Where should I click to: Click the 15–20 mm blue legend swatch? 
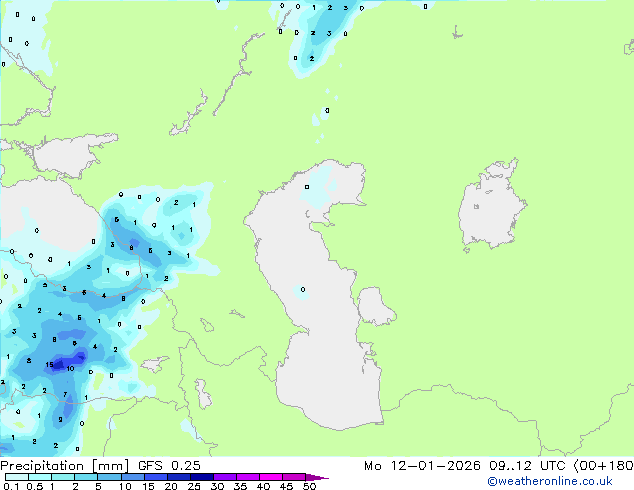pyautogui.click(x=156, y=477)
